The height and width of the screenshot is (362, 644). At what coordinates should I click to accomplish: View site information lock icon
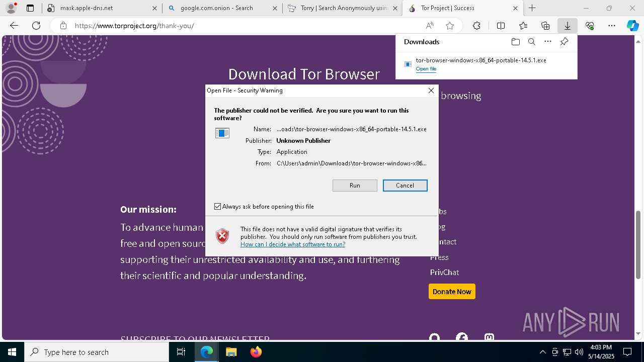pos(63,26)
